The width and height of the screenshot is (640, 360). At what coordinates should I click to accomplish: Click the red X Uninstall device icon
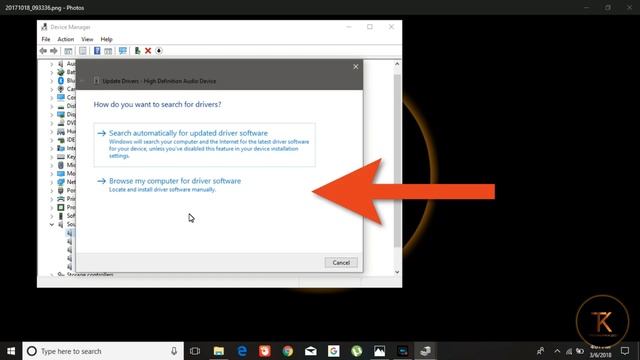point(148,51)
